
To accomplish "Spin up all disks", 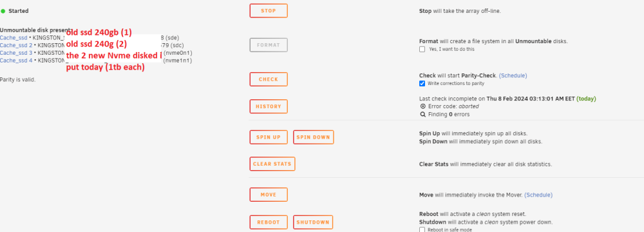I will pyautogui.click(x=269, y=137).
